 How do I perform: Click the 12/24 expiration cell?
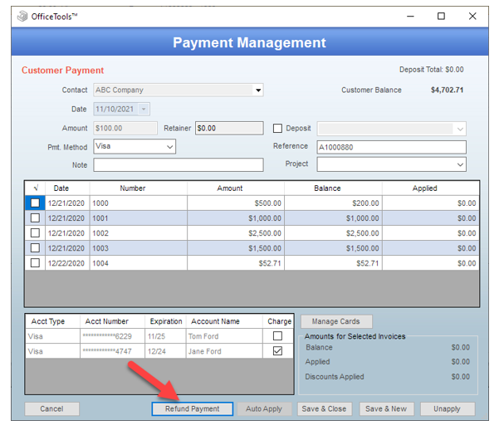[165, 351]
